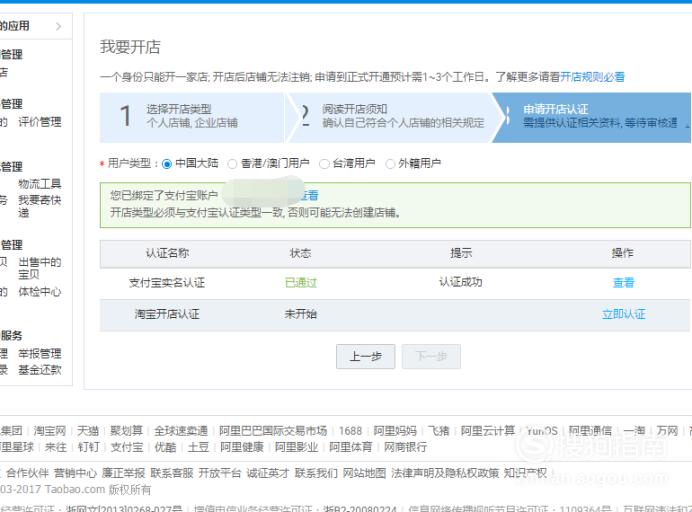Open 出售中的宝贝 sidebar item

tap(40, 268)
